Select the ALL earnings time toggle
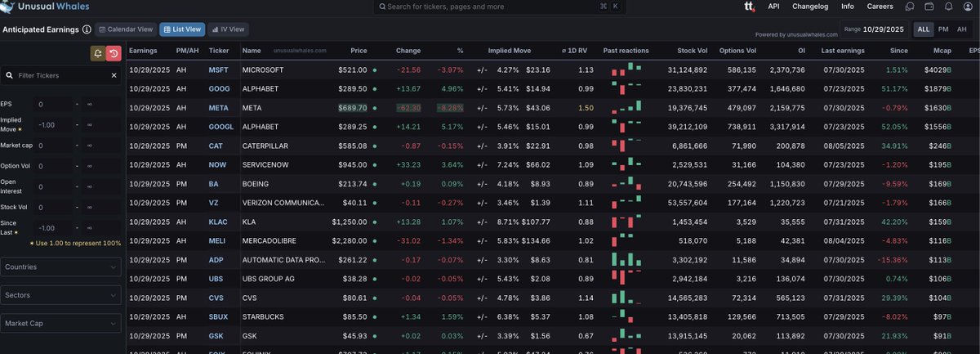 923,29
